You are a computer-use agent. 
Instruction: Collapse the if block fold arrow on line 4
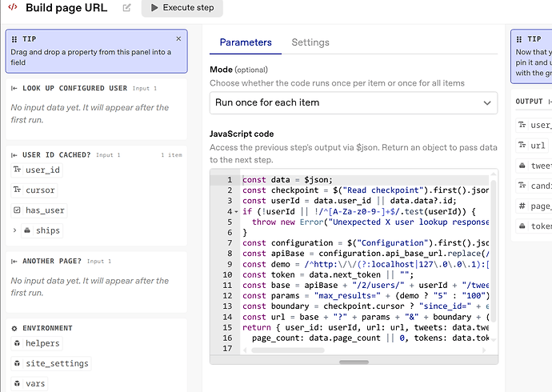(x=236, y=212)
